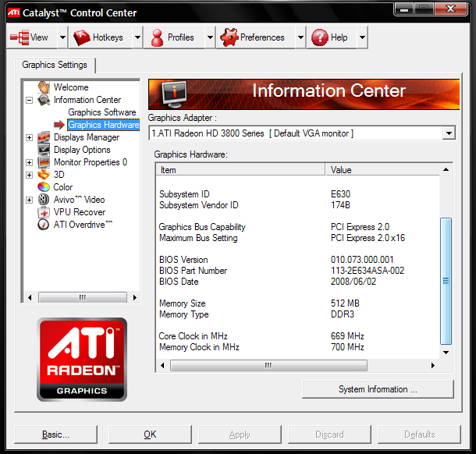Select the Memory Size row
This screenshot has width=476, height=454.
click(297, 303)
